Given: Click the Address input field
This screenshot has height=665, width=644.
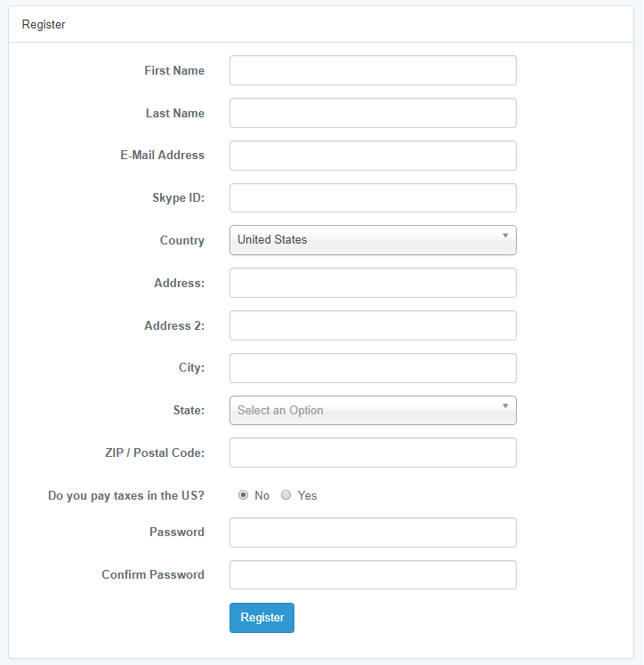Looking at the screenshot, I should [x=373, y=283].
